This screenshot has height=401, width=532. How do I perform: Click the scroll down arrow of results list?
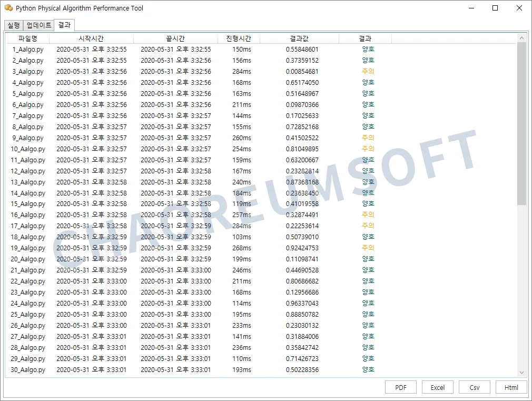pyautogui.click(x=521, y=373)
